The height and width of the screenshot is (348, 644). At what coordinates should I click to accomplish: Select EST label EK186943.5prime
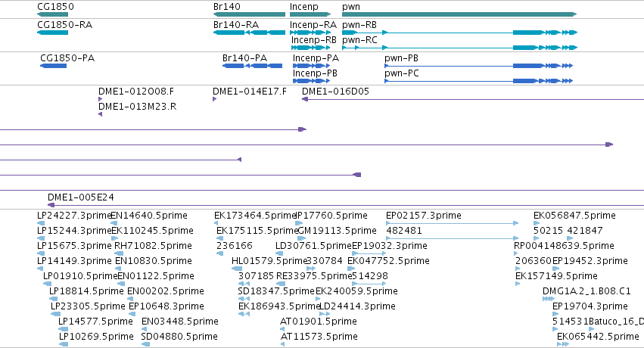coord(279,306)
